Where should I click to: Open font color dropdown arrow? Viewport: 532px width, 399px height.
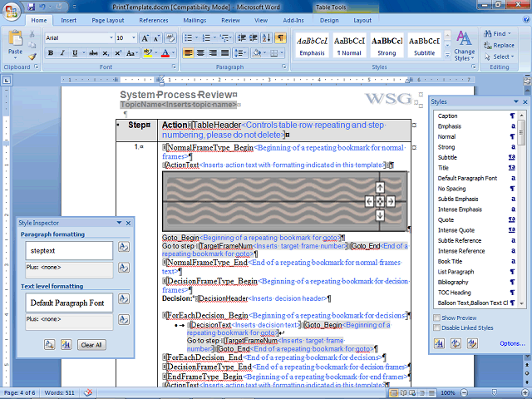tap(174, 53)
